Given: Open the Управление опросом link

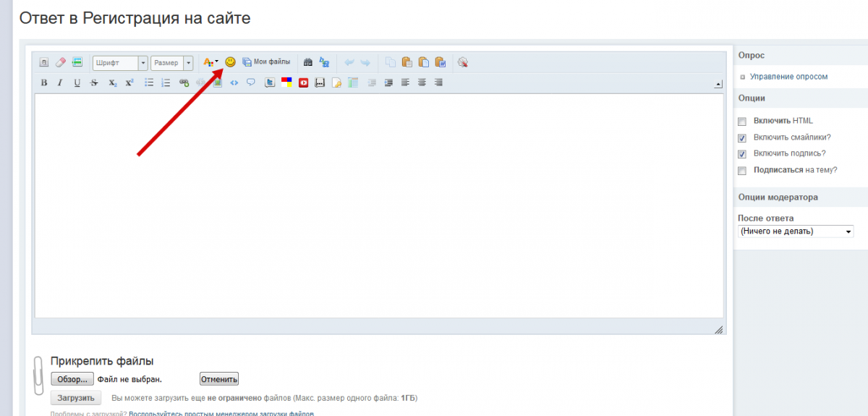Looking at the screenshot, I should click(788, 77).
